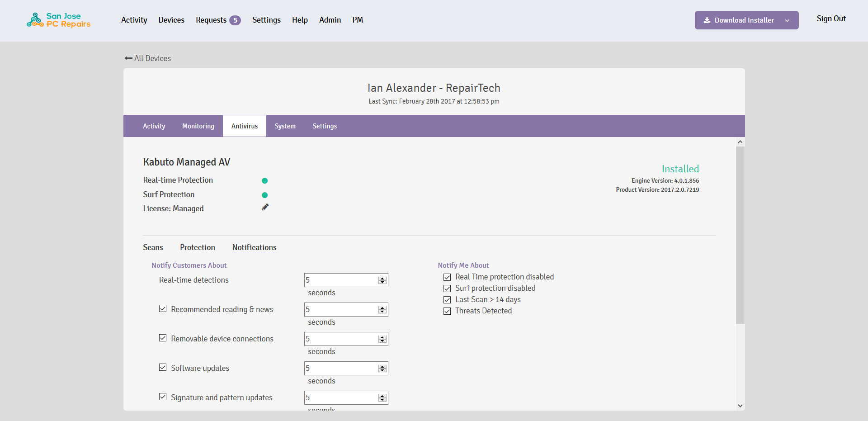Switch to the device Settings tab
Image resolution: width=868 pixels, height=421 pixels.
pos(325,126)
